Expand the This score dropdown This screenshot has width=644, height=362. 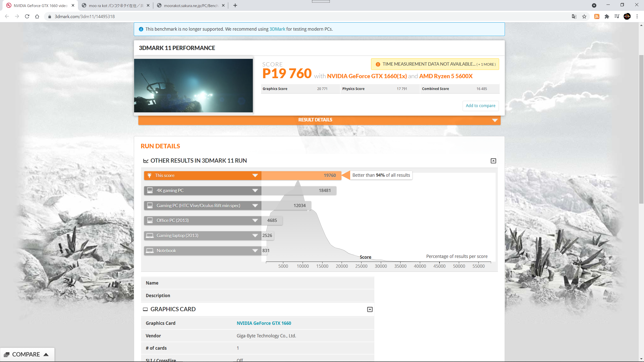255,175
